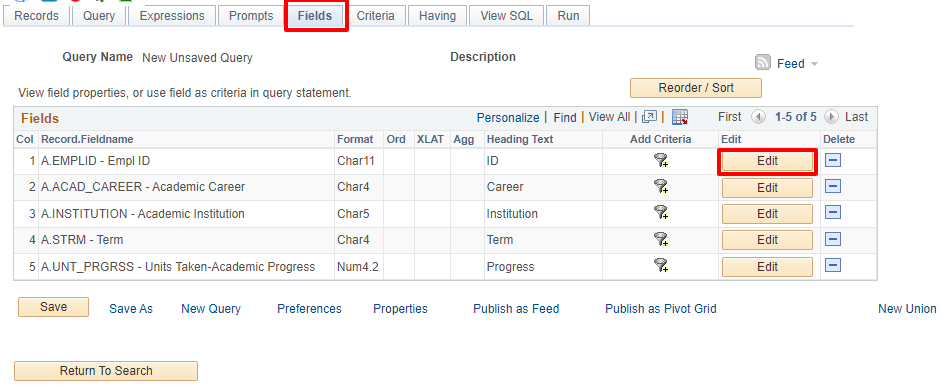The width and height of the screenshot is (942, 387).
Task: Open the fields grid in a new window
Action: point(649,117)
